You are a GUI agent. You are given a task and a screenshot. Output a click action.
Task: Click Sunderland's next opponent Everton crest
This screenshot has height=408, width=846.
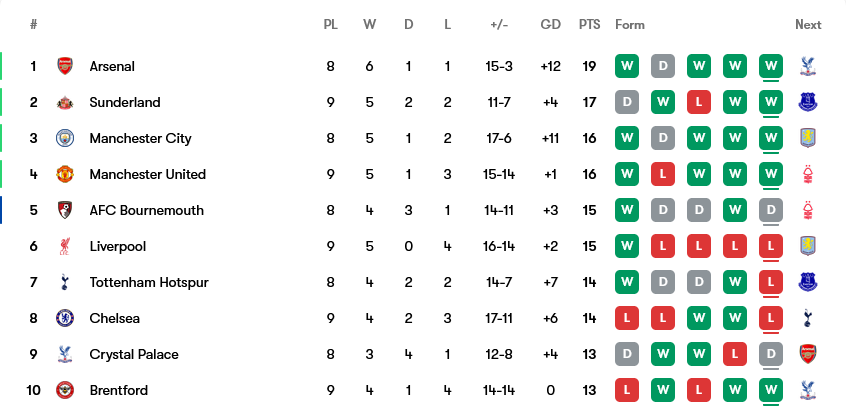(x=807, y=102)
